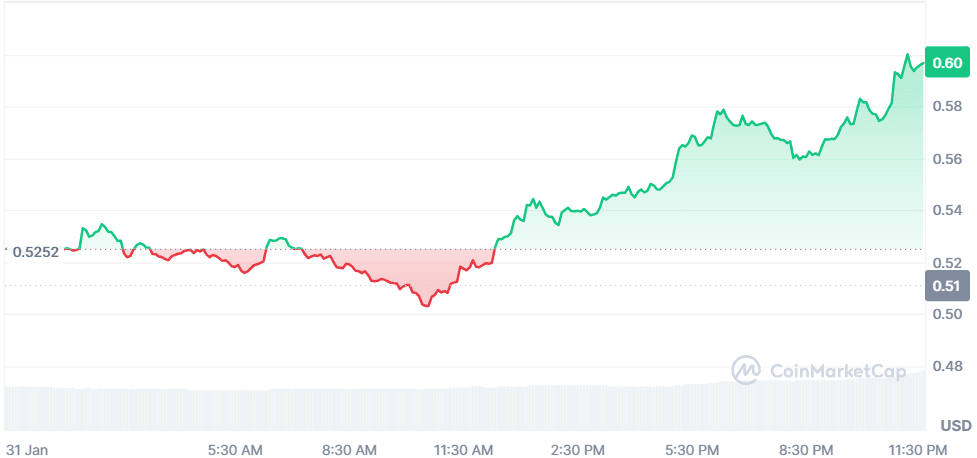Select the 11:30 AM time label
Screen dimensions: 977x458
pyautogui.click(x=466, y=449)
